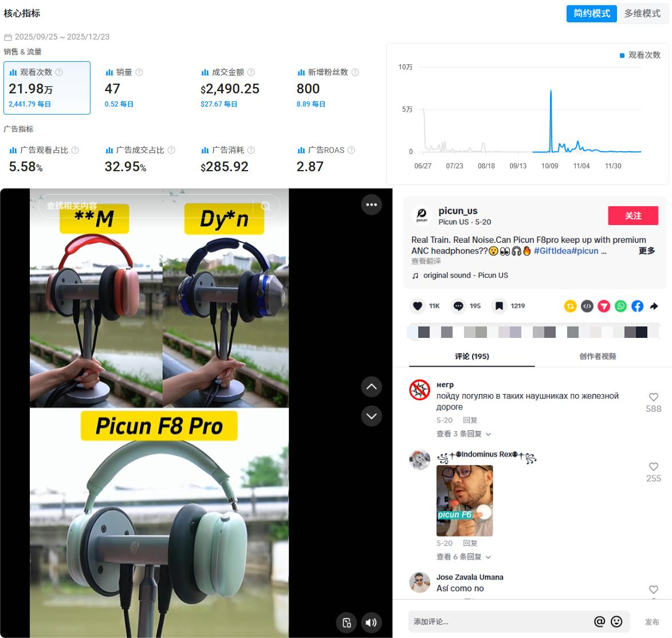The image size is (672, 638).
Task: Click the help icon next to 广告消耗
Action: coord(251,150)
